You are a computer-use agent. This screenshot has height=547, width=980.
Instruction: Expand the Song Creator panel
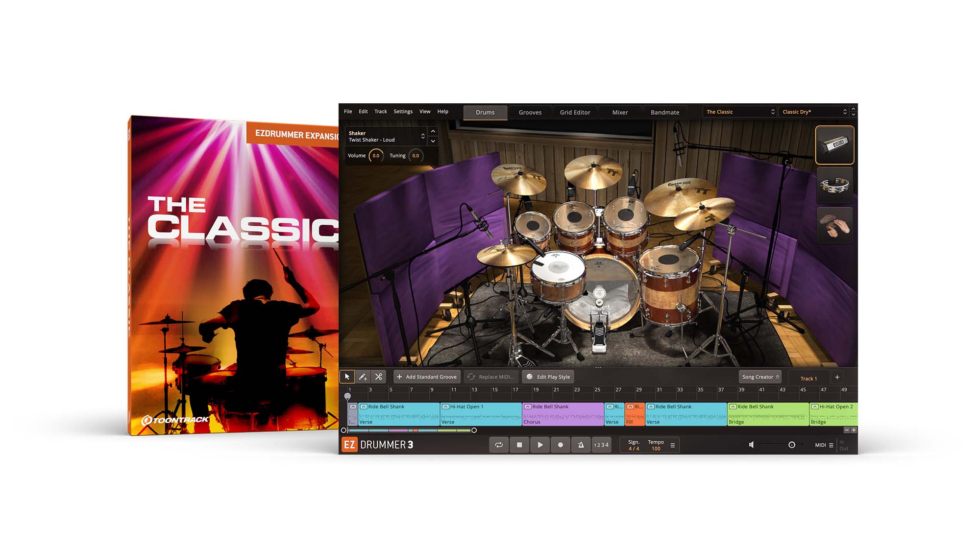pos(760,377)
